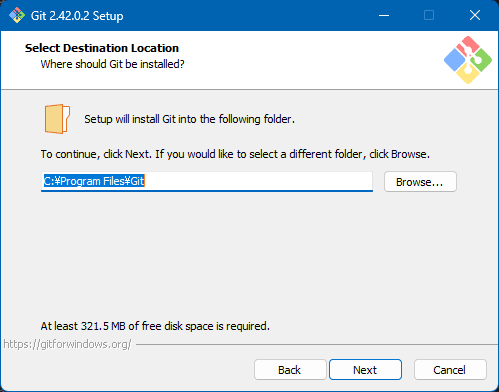Click the 'Where should Git be installed?' subtitle
The width and height of the screenshot is (499, 392).
pyautogui.click(x=112, y=64)
